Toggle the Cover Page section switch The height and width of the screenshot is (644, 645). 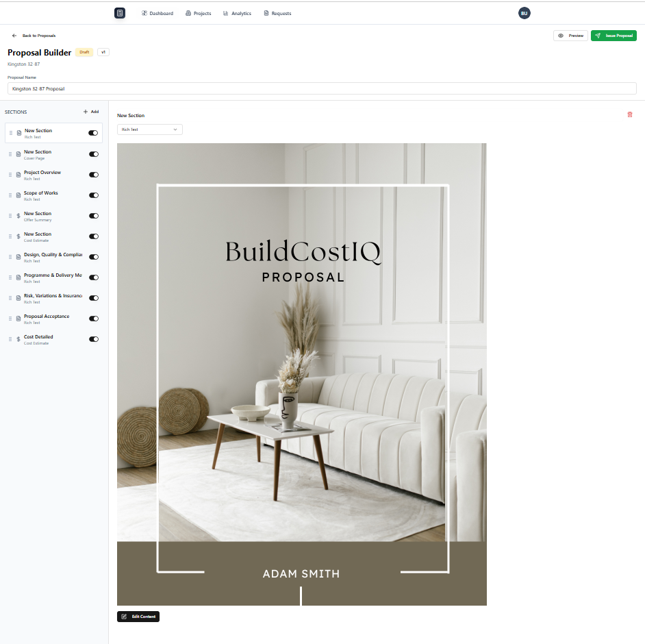(x=94, y=154)
